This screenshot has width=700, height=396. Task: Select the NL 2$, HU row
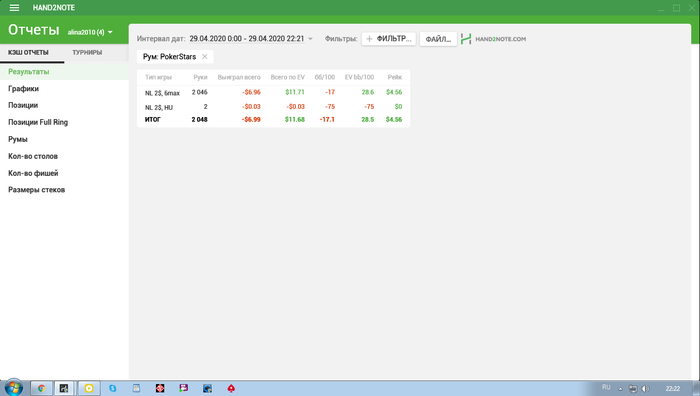pos(273,107)
